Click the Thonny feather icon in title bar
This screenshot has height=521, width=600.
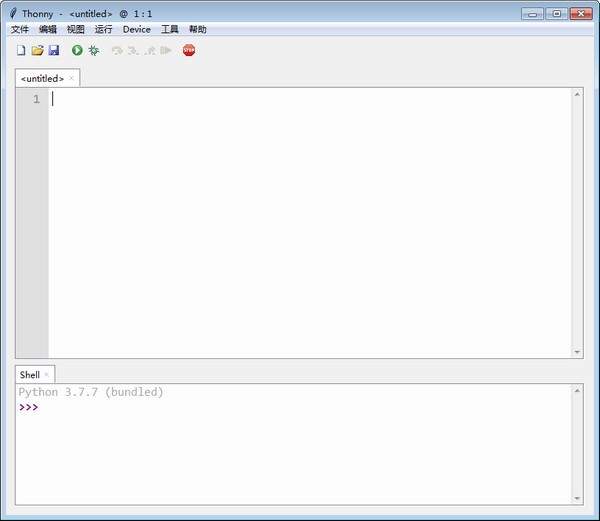[x=13, y=13]
